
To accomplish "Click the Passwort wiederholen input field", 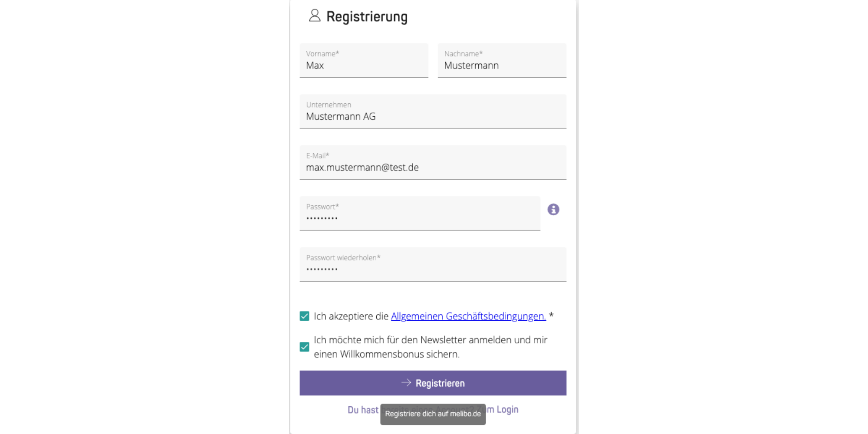I will (x=433, y=264).
